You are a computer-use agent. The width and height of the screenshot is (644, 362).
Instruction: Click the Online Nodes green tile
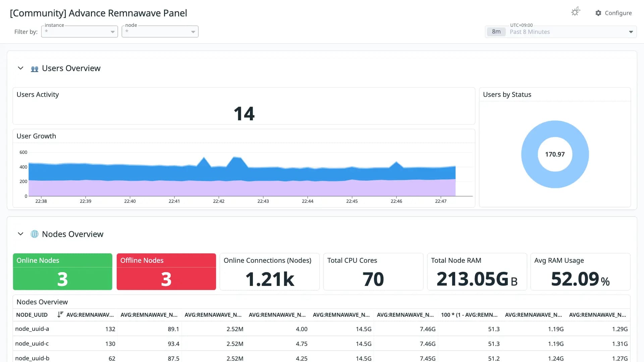[62, 271]
